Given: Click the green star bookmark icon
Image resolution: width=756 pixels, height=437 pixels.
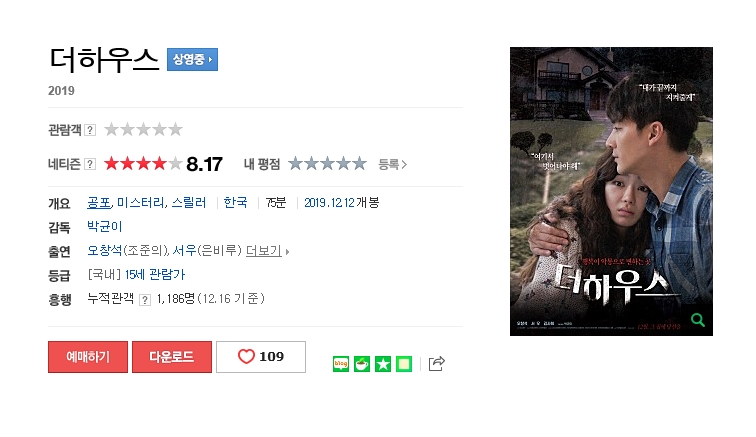Looking at the screenshot, I should (x=383, y=364).
